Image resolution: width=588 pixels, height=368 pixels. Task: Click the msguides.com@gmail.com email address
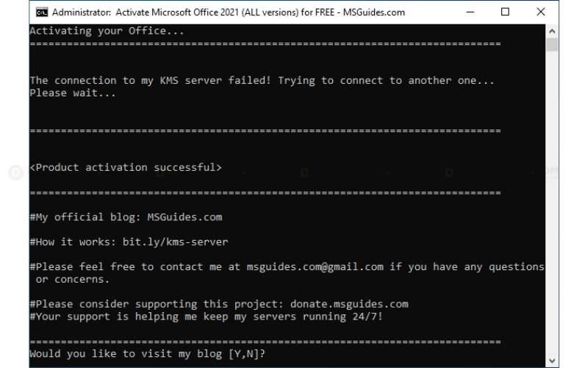pos(315,266)
